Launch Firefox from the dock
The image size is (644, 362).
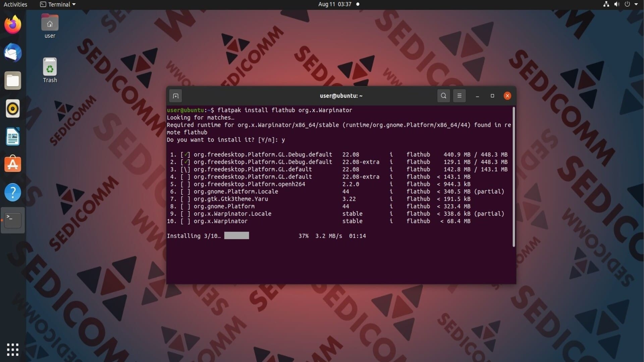(13, 24)
